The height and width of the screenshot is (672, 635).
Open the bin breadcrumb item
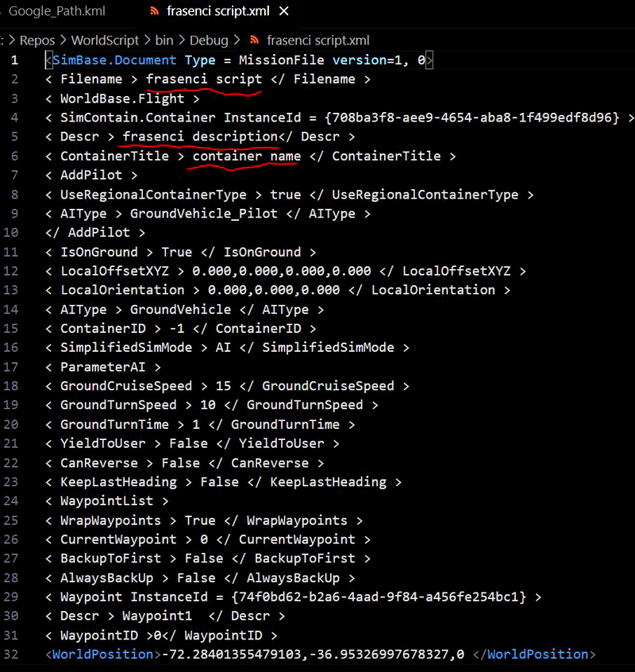coord(164,40)
